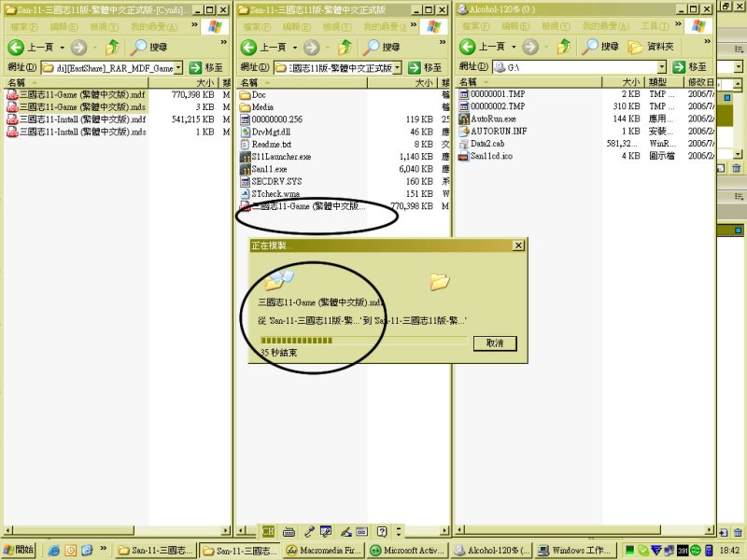Click Up folder icon in middle window
Image resolution: width=747 pixels, height=560 pixels.
[345, 48]
